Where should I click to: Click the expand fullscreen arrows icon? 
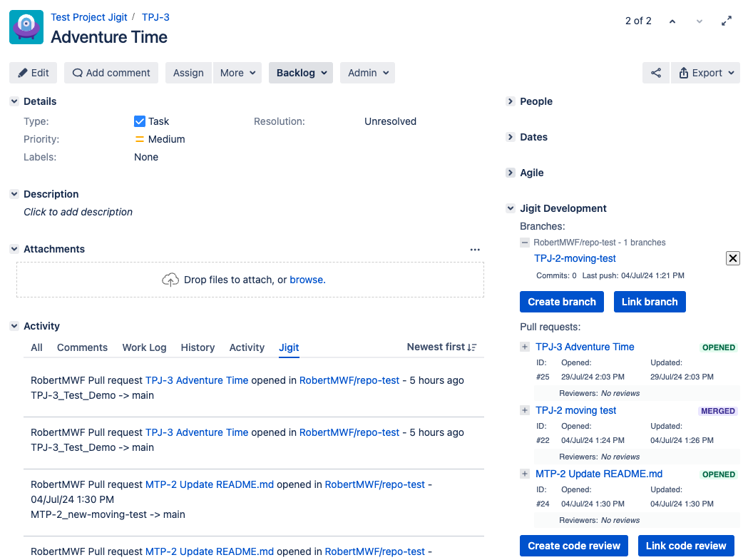[727, 21]
